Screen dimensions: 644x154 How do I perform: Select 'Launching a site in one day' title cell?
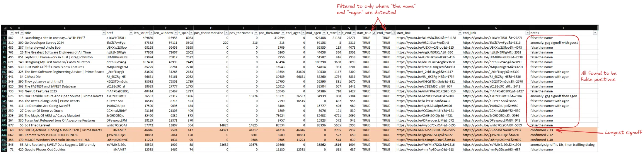[65, 38]
